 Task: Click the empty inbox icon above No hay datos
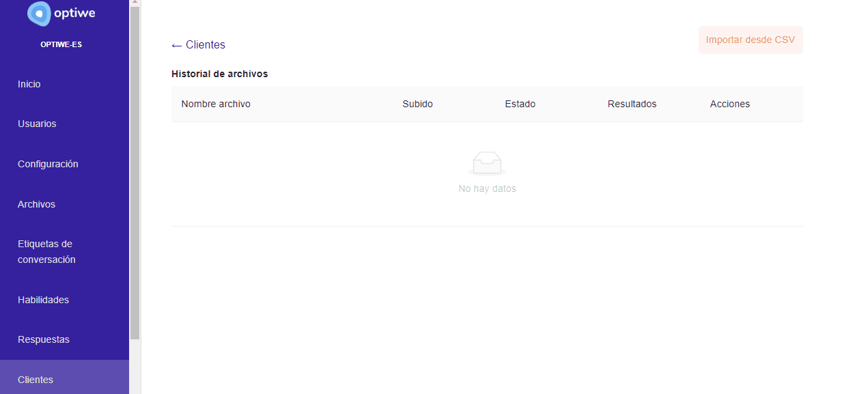pyautogui.click(x=487, y=163)
